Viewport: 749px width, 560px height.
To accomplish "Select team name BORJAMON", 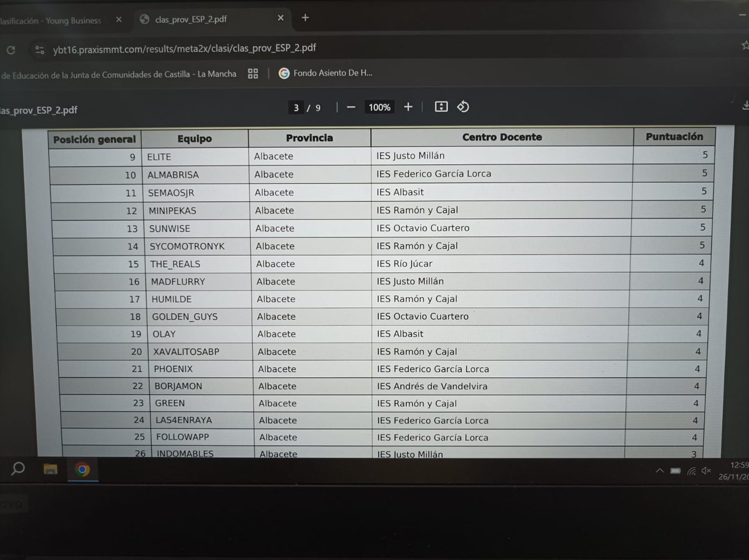I will tap(179, 386).
